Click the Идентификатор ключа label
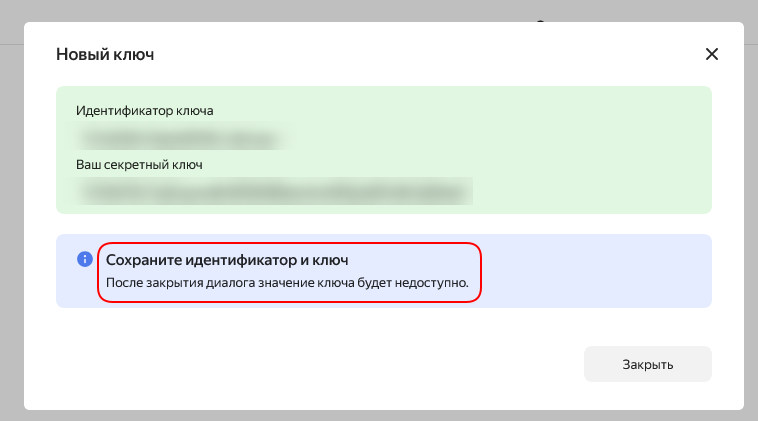The image size is (758, 421). tap(145, 110)
